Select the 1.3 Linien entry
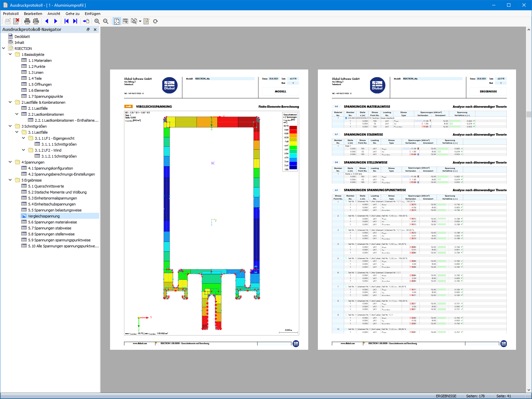 tap(36, 72)
